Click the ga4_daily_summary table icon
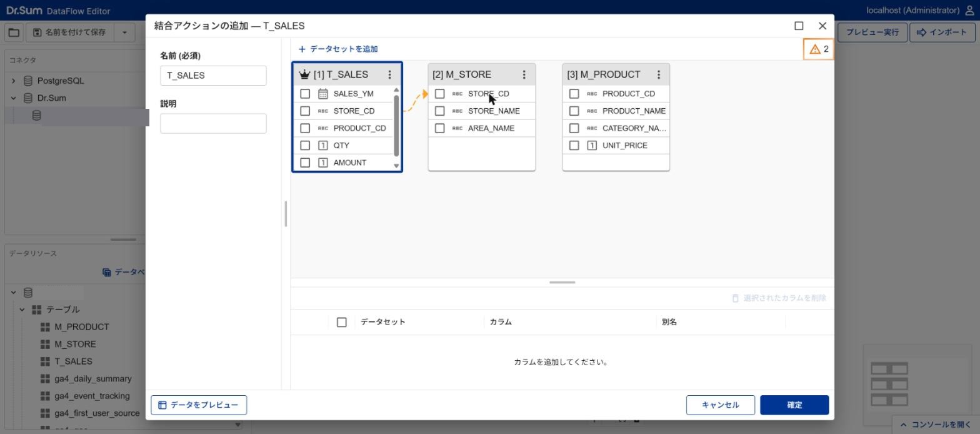The image size is (980, 434). 45,379
